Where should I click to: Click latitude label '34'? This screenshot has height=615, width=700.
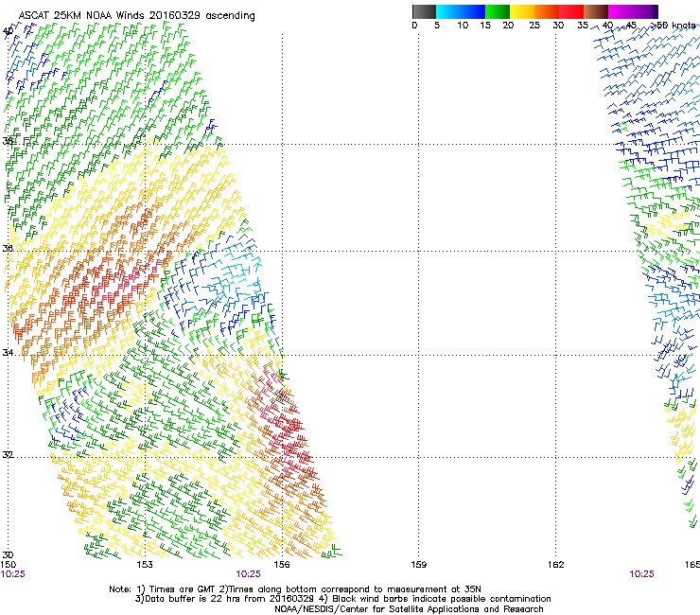click(8, 353)
